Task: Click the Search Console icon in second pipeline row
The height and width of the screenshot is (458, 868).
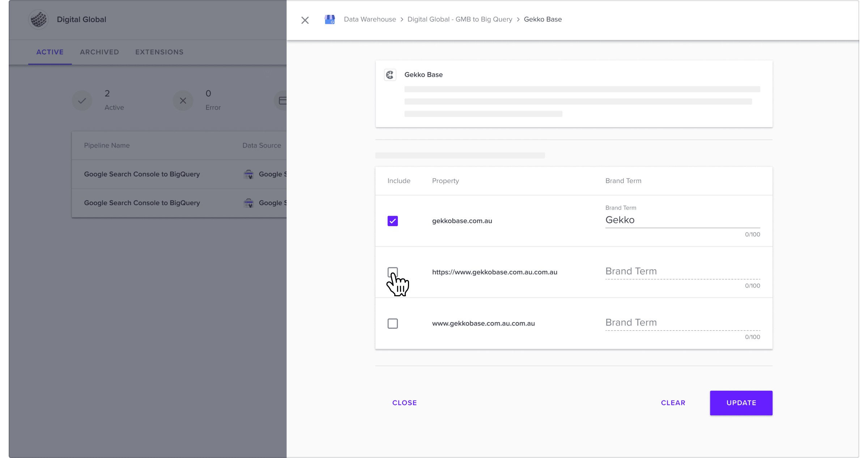Action: tap(248, 203)
